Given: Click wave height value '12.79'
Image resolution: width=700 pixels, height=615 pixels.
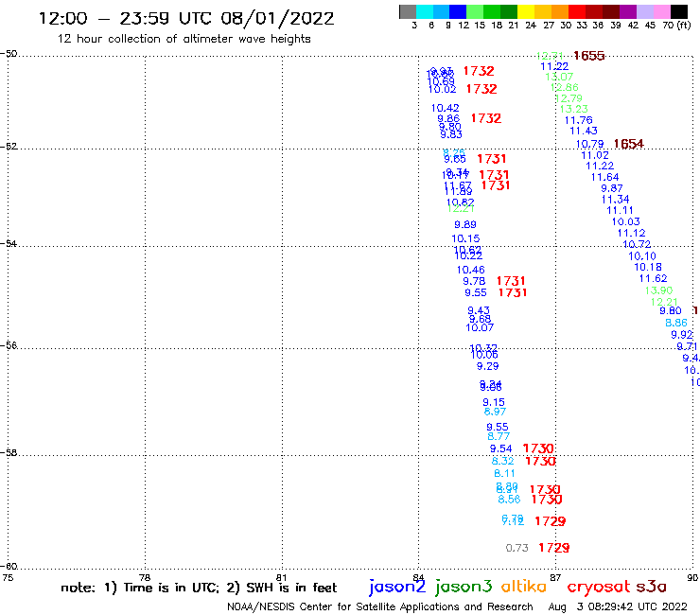Looking at the screenshot, I should [569, 98].
